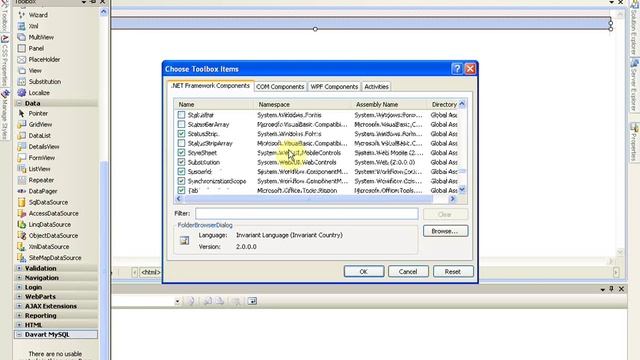Select the Substitution control in Toolbox
The image size is (640, 360).
pyautogui.click(x=39, y=82)
